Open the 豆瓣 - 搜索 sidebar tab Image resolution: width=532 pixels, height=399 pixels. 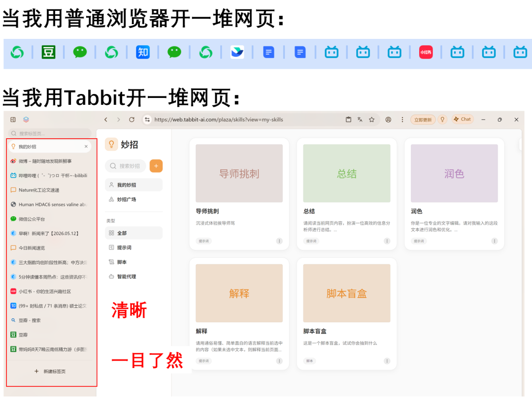click(x=50, y=320)
